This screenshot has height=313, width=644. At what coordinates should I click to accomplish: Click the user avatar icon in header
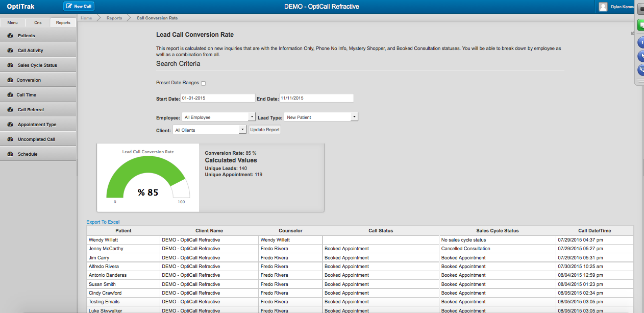point(603,7)
